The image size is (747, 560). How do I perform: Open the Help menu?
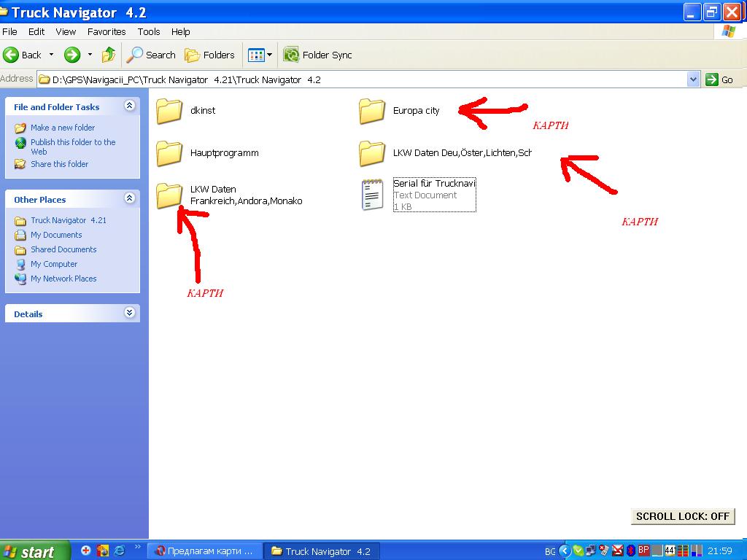181,32
